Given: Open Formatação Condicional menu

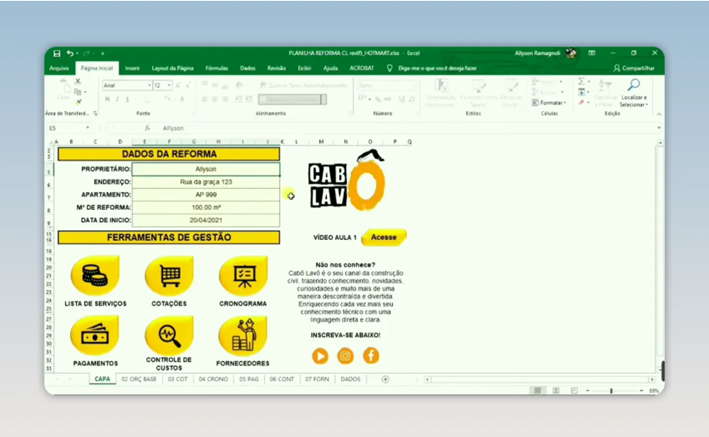Looking at the screenshot, I should click(441, 93).
